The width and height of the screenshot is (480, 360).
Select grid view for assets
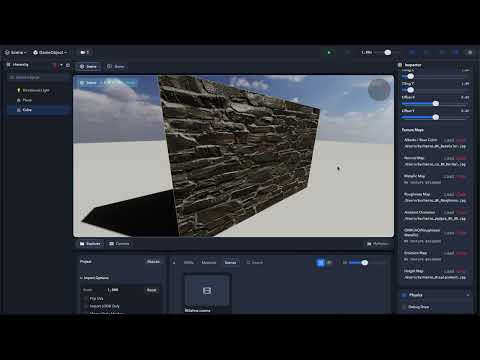click(x=320, y=263)
